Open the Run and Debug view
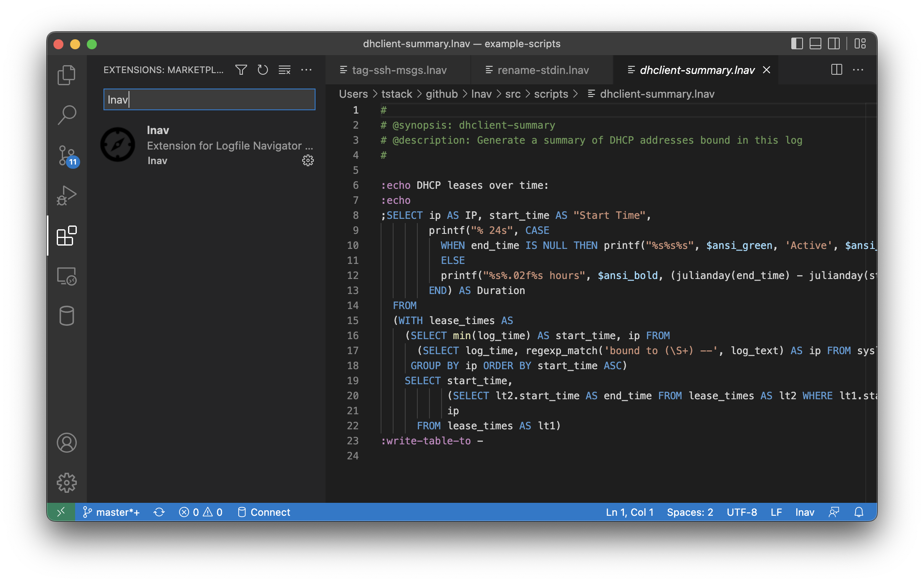924x583 pixels. 66,195
